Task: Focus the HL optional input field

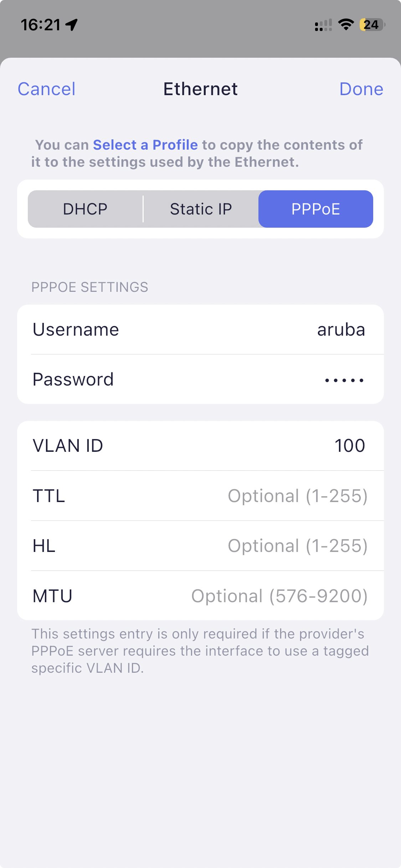Action: (x=297, y=546)
